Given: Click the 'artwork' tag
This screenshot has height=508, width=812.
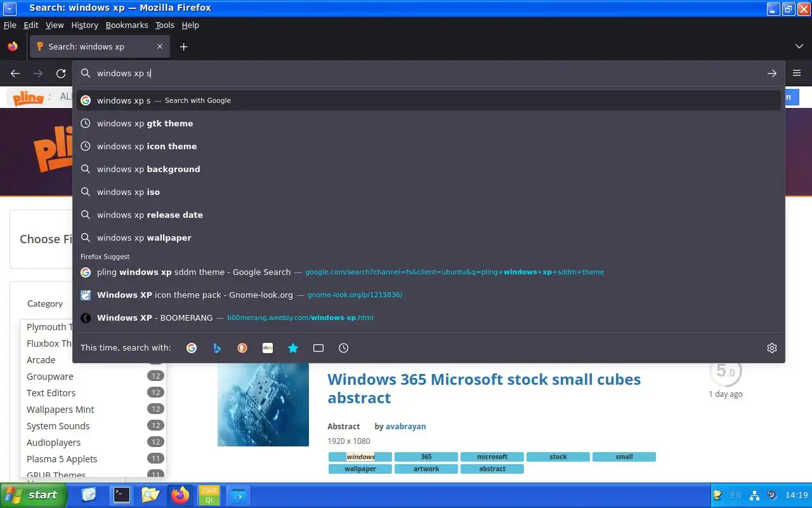Looking at the screenshot, I should [426, 469].
